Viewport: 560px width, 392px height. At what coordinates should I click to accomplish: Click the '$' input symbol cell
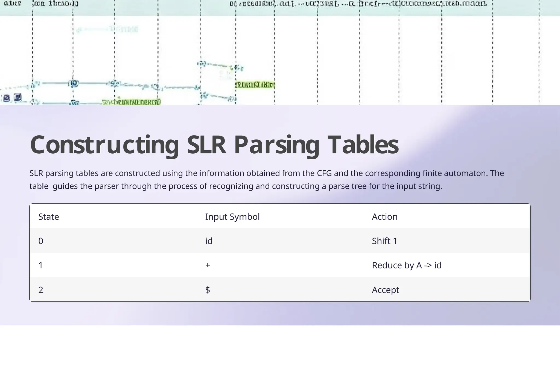[x=208, y=290]
